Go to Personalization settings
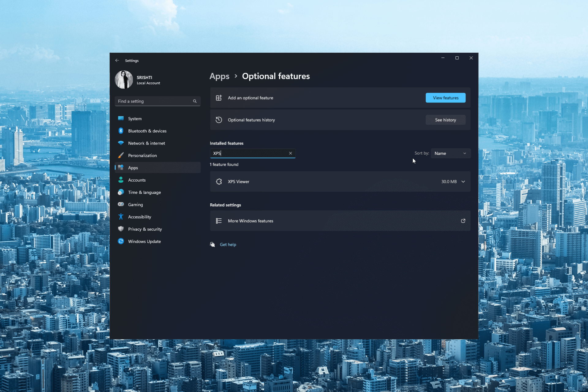This screenshot has height=392, width=588. coord(142,155)
